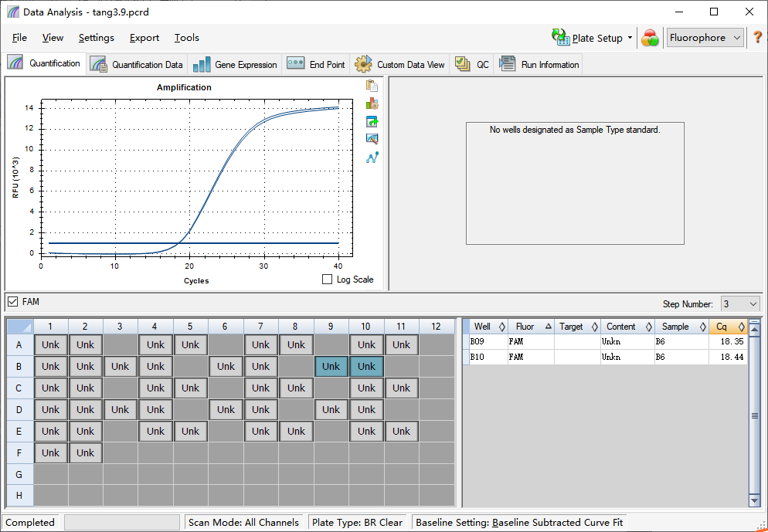
Task: Enable the Log Scale checkbox
Action: [x=327, y=279]
